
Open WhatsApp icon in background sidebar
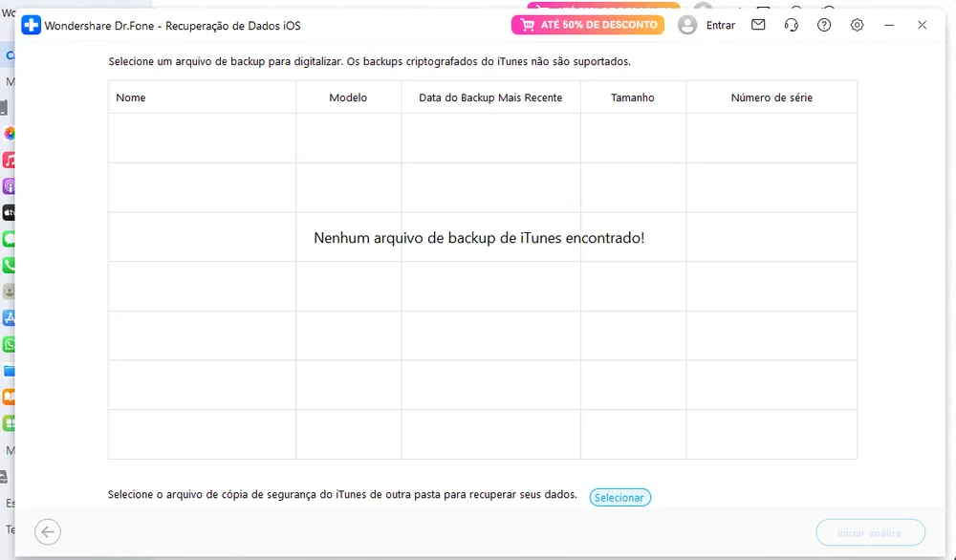(x=9, y=344)
